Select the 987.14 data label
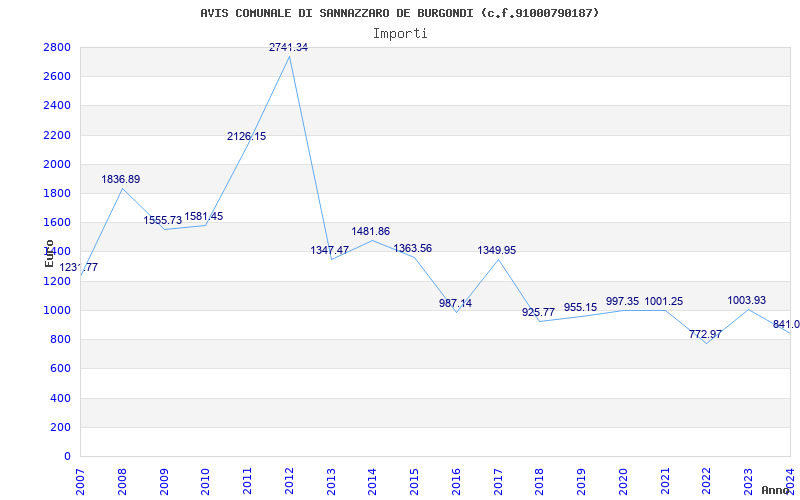 tap(455, 303)
